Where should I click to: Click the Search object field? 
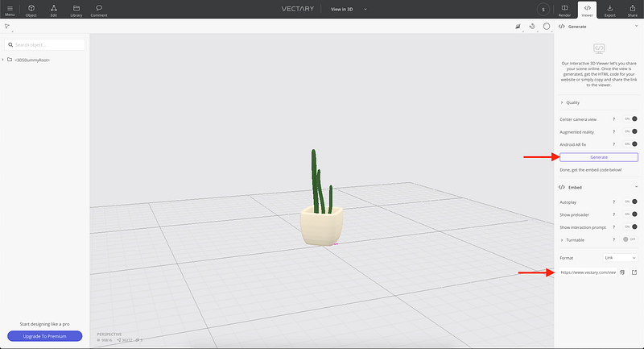[x=45, y=45]
